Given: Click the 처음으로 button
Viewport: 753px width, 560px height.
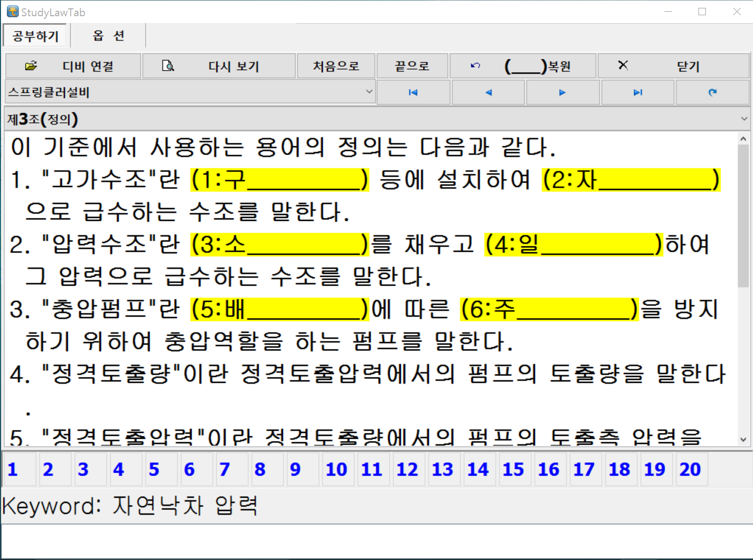Looking at the screenshot, I should (336, 66).
